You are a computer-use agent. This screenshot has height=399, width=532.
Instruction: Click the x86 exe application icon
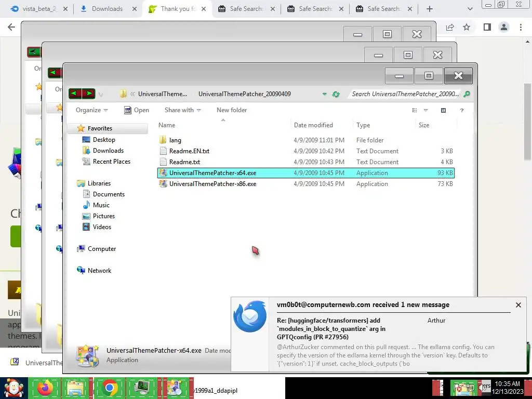point(163,183)
